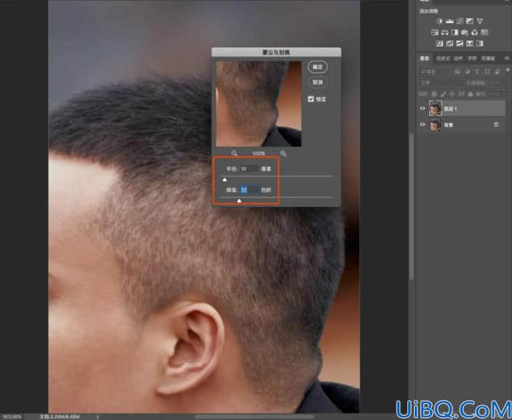Add an Invert adjustment layer
This screenshot has width=512, height=420.
(439, 44)
